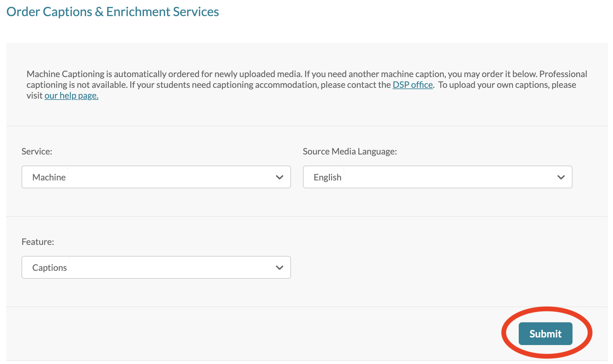613x364 pixels.
Task: Open the Feature dropdown showing Captions
Action: (x=156, y=267)
